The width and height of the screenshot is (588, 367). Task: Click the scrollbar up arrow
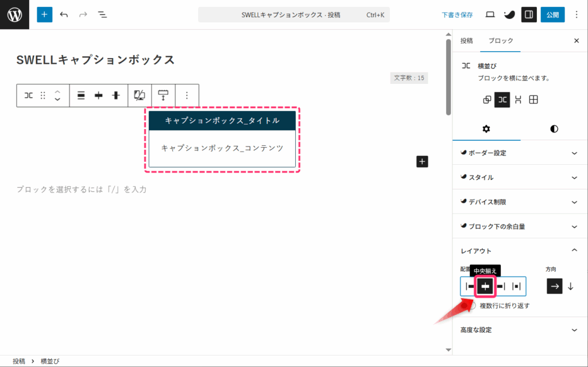tap(448, 34)
